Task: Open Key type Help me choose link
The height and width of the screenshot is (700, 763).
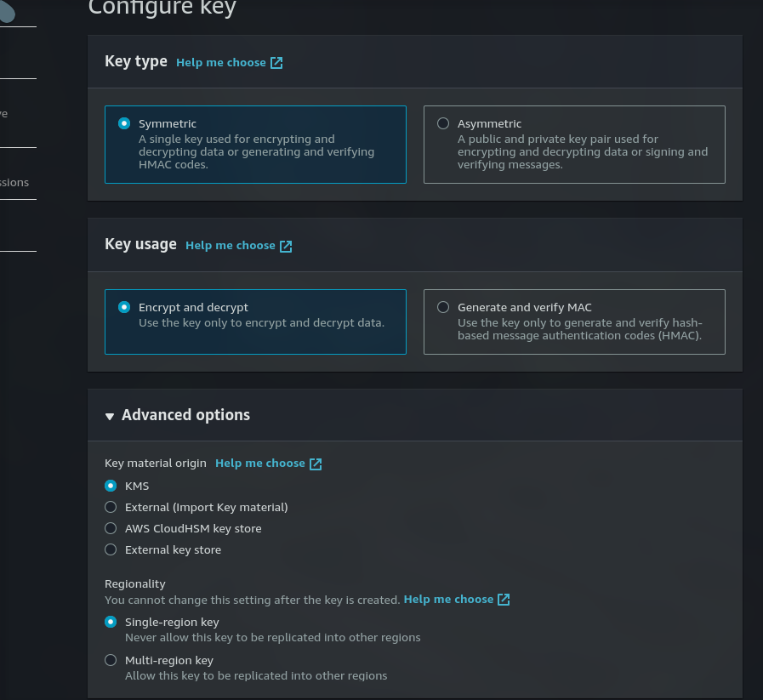Action: pyautogui.click(x=221, y=63)
